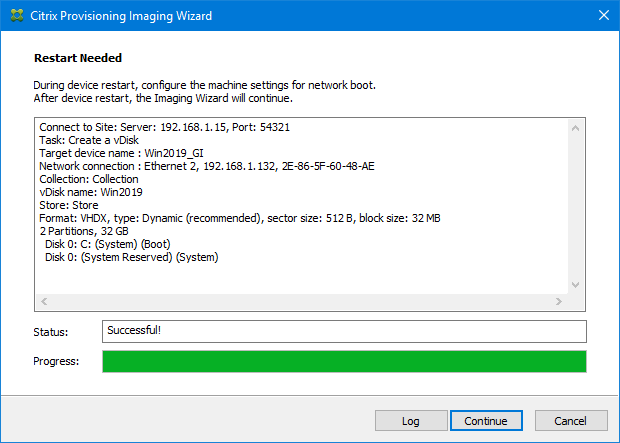Select the 'Connect to Site: Server' line
The width and height of the screenshot is (620, 443).
point(164,127)
